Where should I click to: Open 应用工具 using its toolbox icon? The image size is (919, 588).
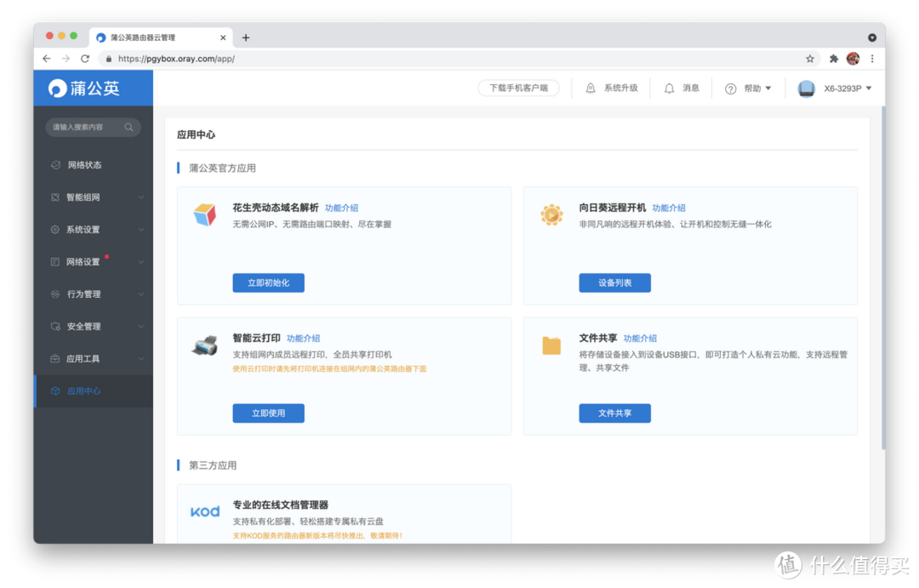click(x=53, y=358)
